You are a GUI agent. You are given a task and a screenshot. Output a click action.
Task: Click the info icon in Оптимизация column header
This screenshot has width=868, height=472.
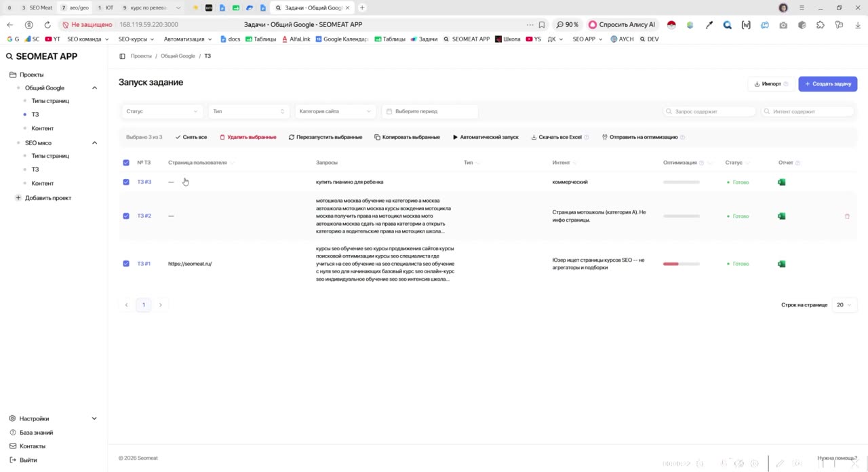(701, 163)
